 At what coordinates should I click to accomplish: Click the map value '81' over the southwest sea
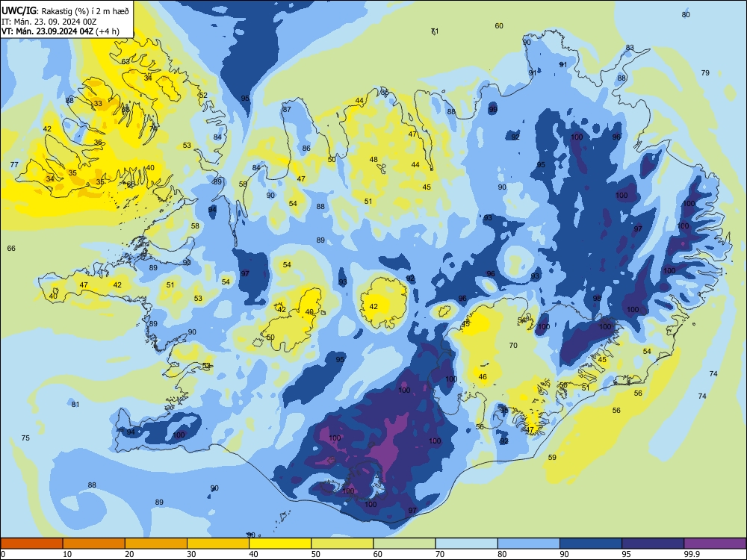75,404
